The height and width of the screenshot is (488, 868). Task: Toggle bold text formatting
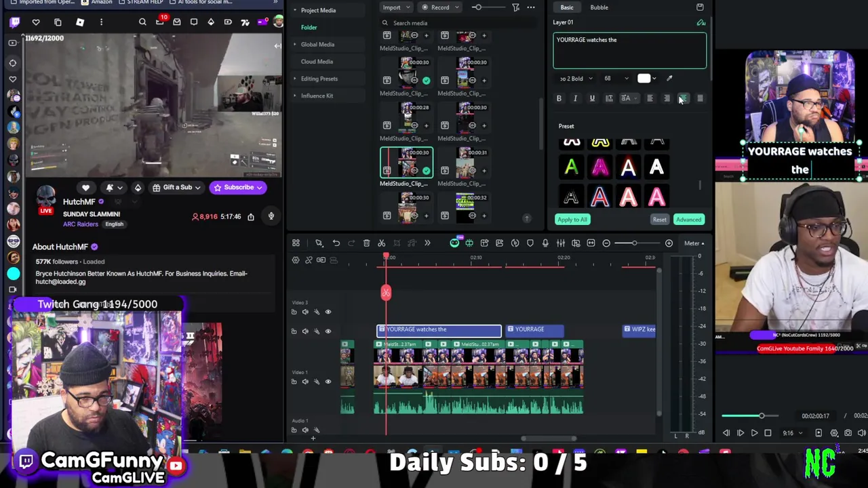pos(559,99)
